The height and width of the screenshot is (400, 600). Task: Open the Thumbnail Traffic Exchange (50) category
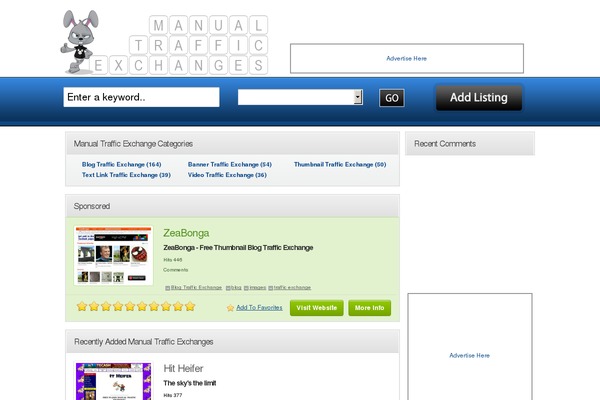[340, 164]
